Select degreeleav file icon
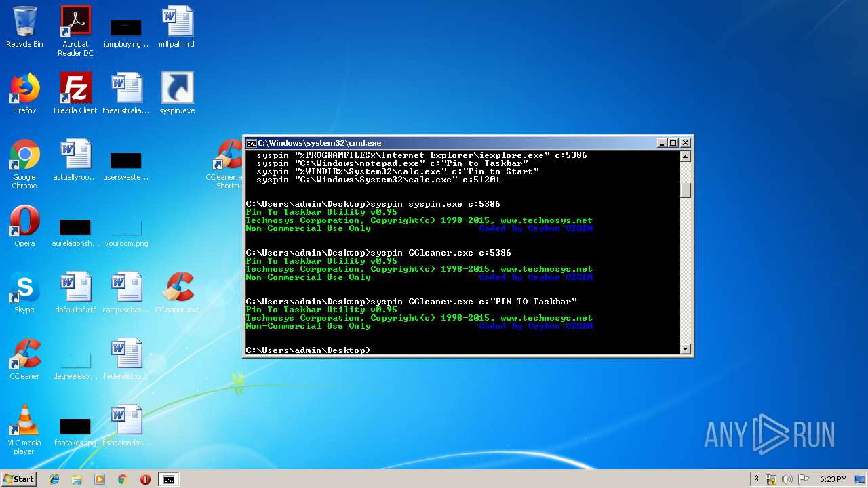 pos(75,365)
